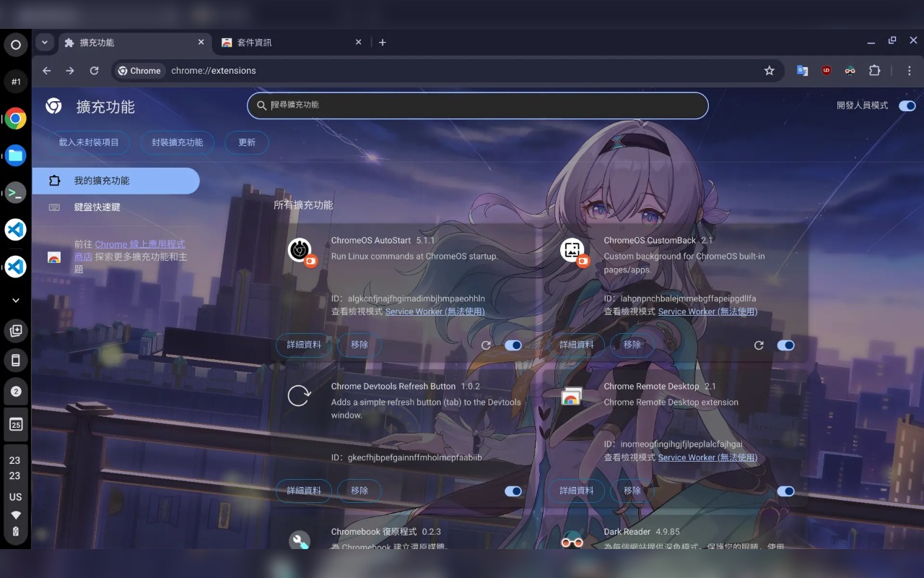Open the Terminal app on shelf
This screenshot has width=924, height=578.
tap(16, 192)
